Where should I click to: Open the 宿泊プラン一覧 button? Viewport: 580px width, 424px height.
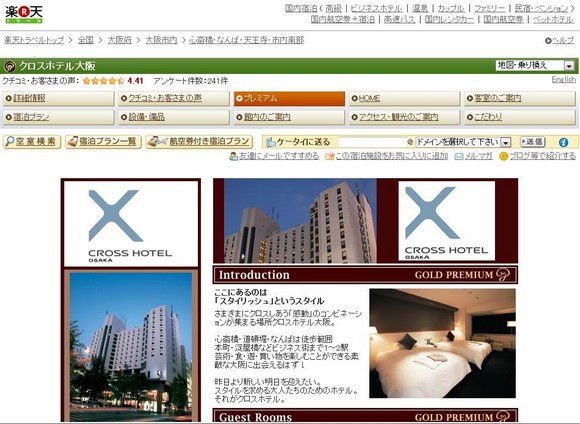coord(103,142)
